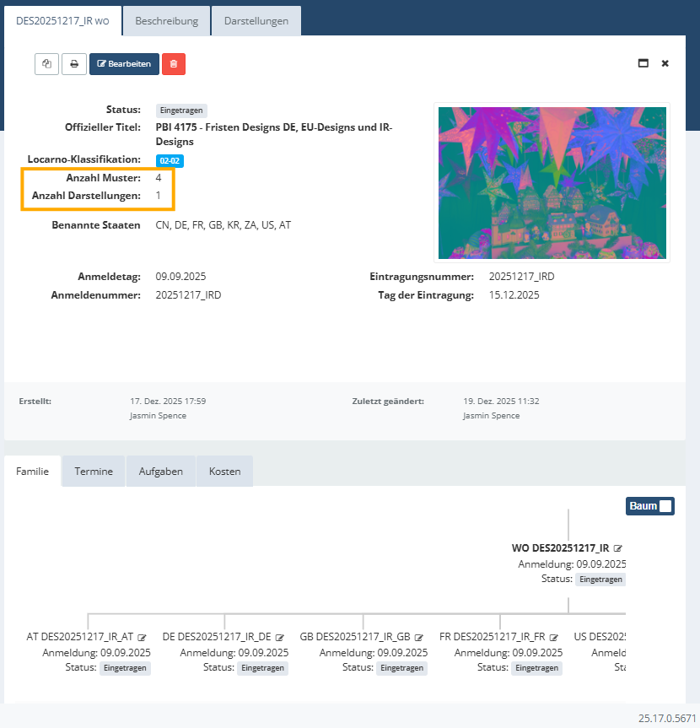This screenshot has height=728, width=700.
Task: Click Eingetragen badge of the GB entry
Action: pos(402,668)
